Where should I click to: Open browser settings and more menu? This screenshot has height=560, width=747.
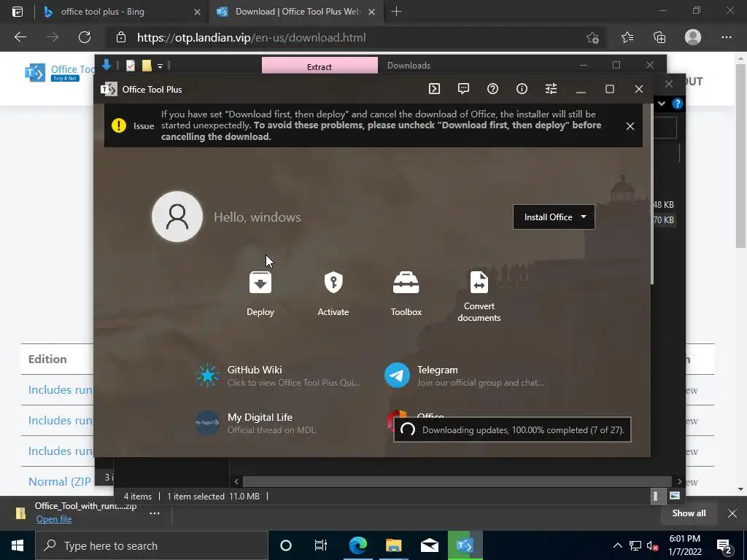coord(726,37)
